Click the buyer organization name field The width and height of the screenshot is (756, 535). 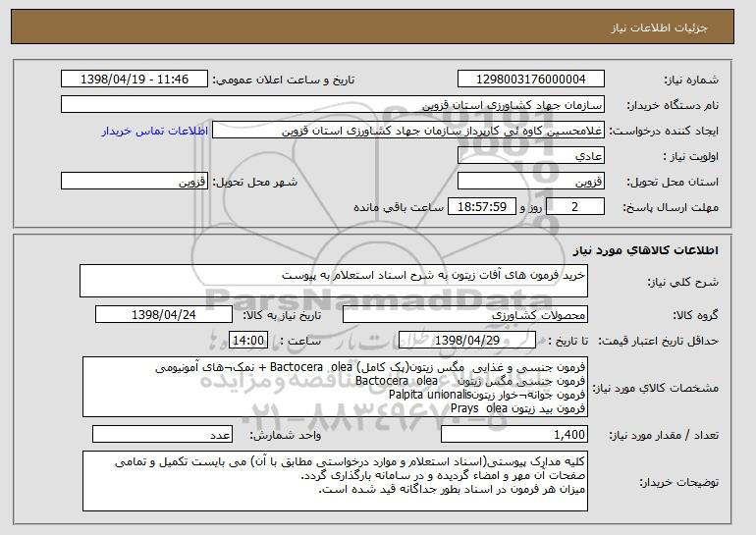[x=333, y=105]
